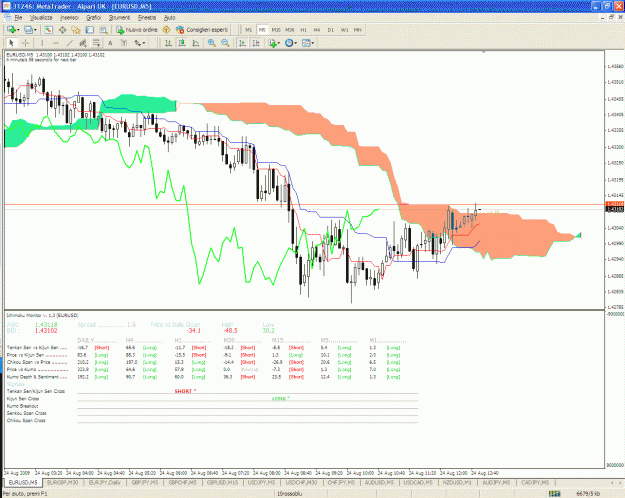Switch to the W1 timeframe
This screenshot has height=498, width=625.
pyautogui.click(x=344, y=30)
